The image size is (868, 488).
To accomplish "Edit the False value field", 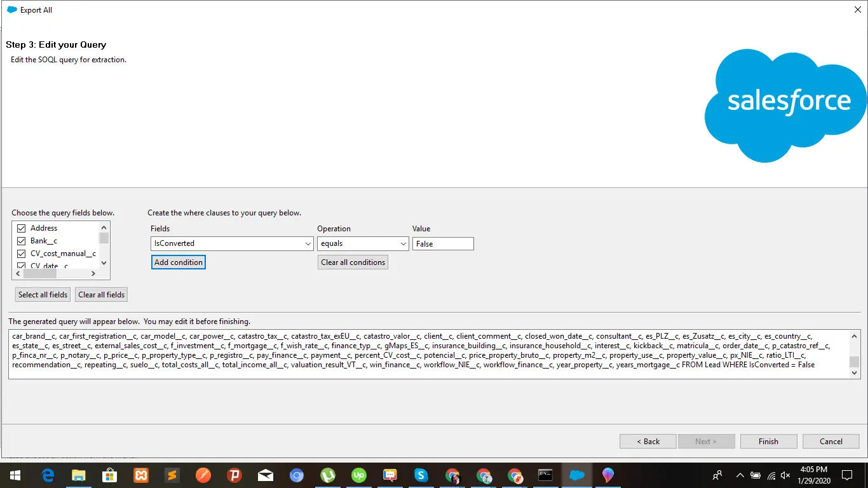I will click(442, 243).
